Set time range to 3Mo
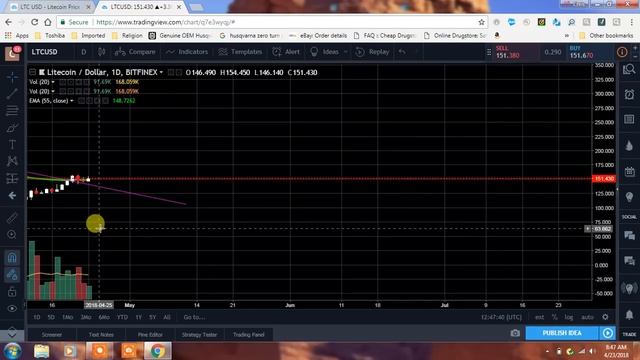 86,317
